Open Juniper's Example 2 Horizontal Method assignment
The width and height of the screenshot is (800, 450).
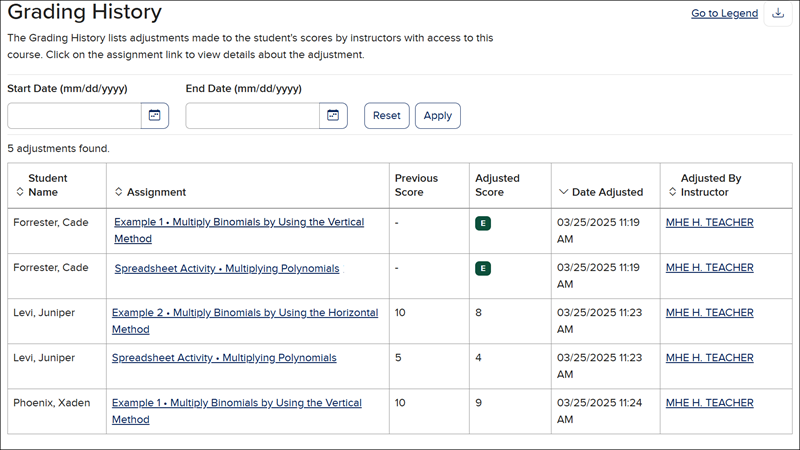point(245,313)
